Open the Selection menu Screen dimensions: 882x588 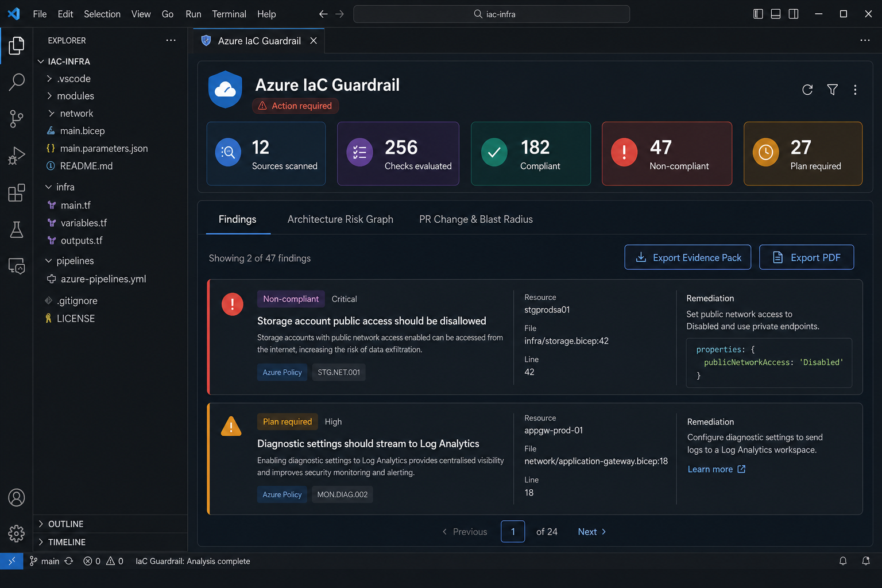pos(102,14)
